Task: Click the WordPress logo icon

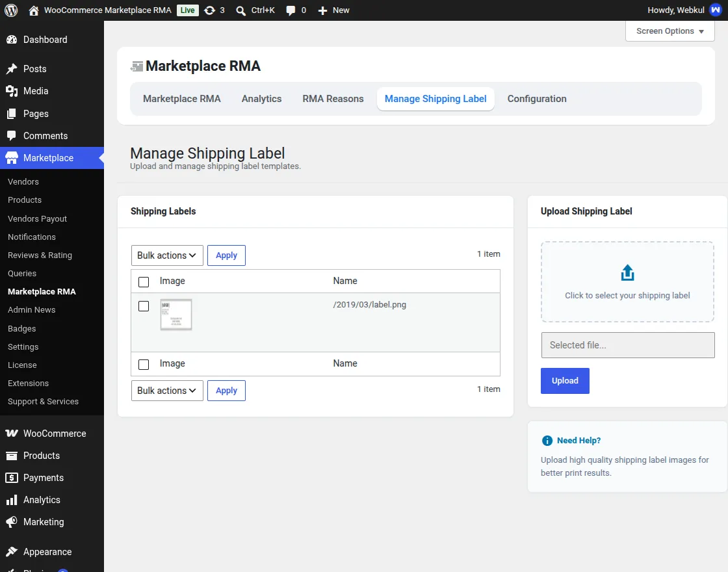Action: tap(11, 10)
